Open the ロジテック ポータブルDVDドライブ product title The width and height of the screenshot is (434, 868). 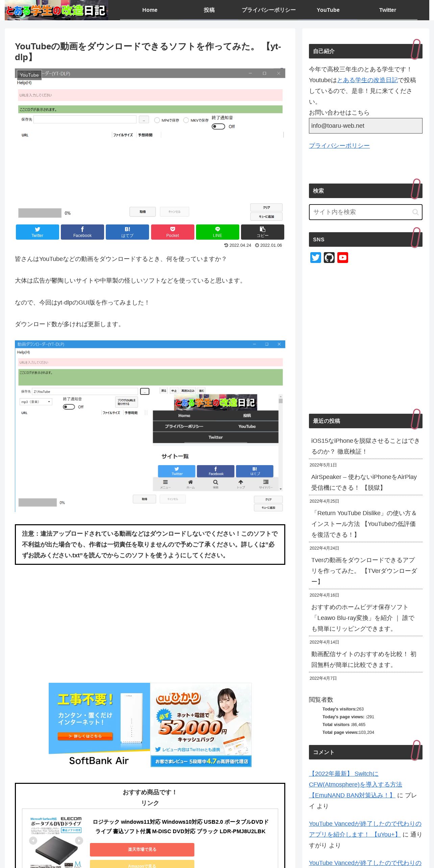[180, 826]
